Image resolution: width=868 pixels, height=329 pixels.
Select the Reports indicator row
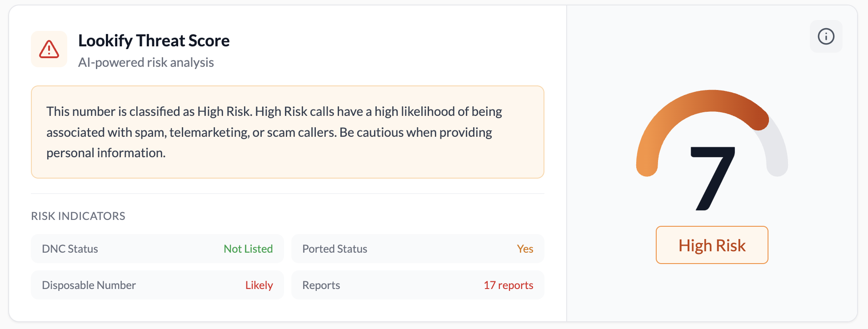pyautogui.click(x=417, y=285)
